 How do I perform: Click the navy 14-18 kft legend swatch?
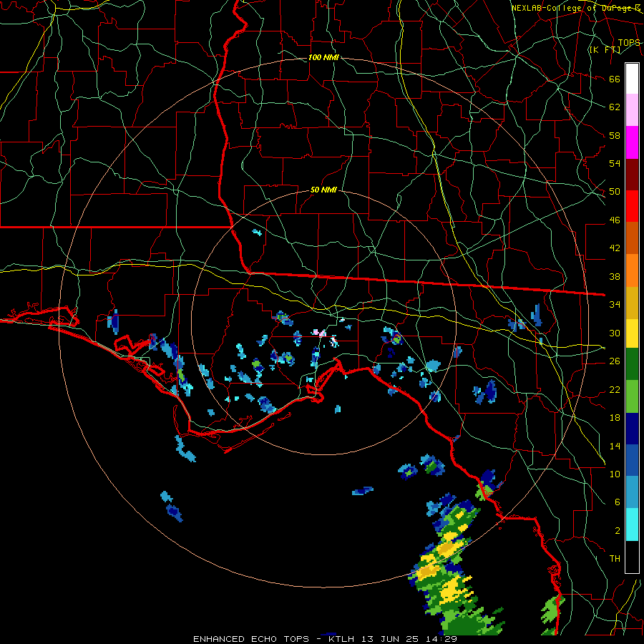click(x=632, y=429)
